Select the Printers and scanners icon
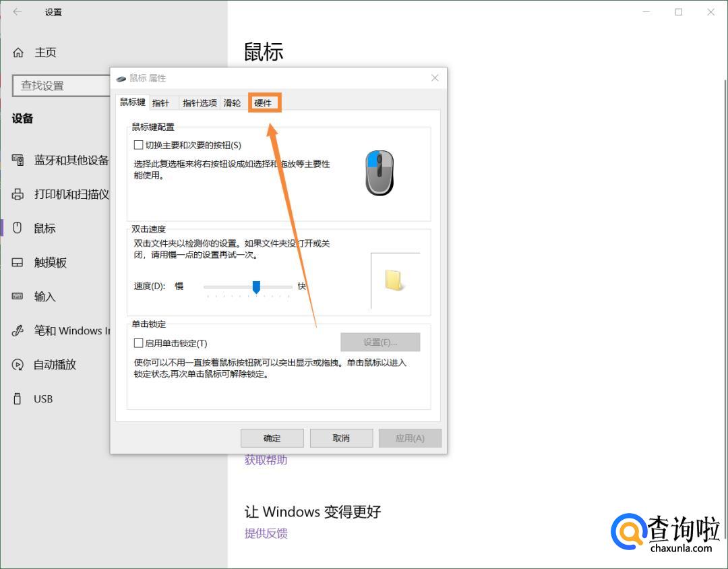The width and height of the screenshot is (728, 569). pyautogui.click(x=18, y=194)
